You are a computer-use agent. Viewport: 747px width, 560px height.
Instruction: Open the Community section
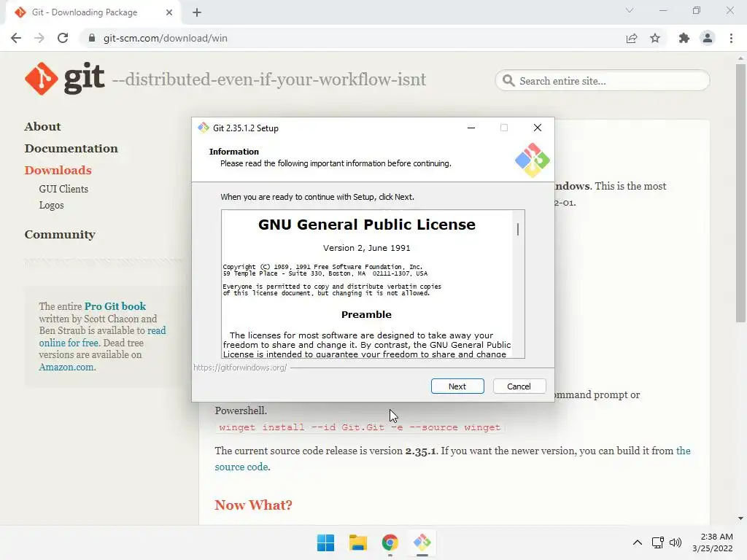click(x=60, y=235)
